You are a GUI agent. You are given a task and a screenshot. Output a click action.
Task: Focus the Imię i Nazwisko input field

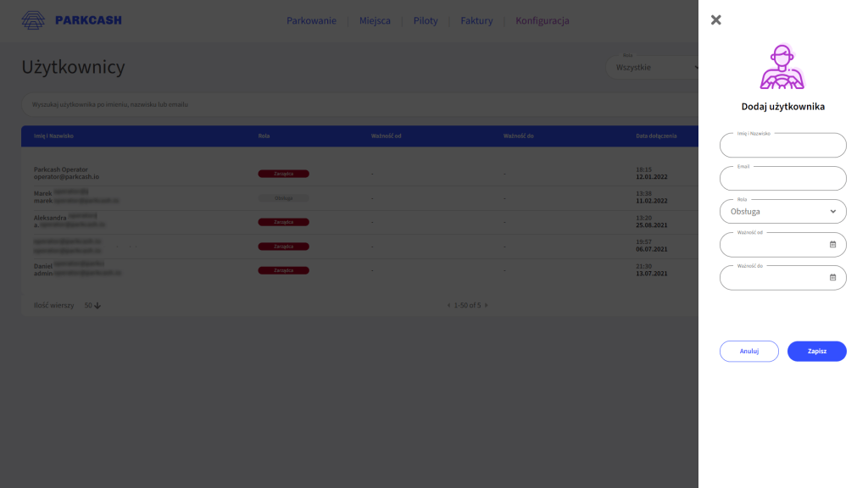coord(782,146)
